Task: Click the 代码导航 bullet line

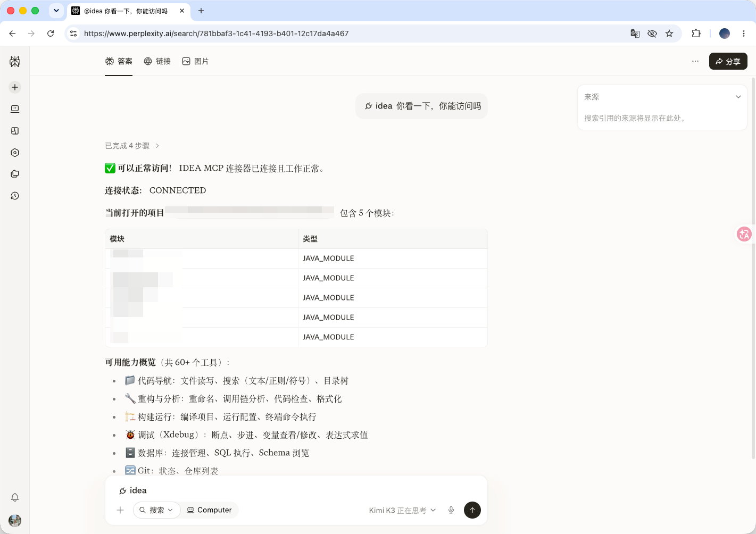Action: [237, 381]
